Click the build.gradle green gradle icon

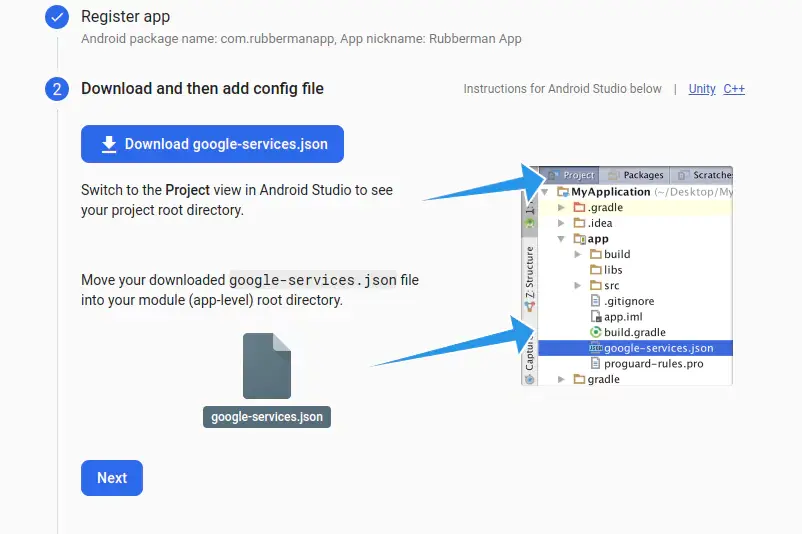pos(595,332)
